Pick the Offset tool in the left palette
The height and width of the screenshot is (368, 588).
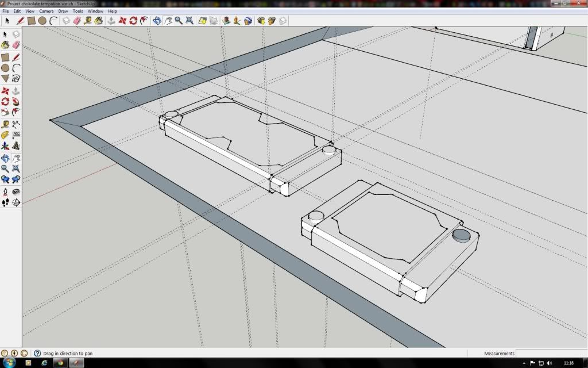16,112
